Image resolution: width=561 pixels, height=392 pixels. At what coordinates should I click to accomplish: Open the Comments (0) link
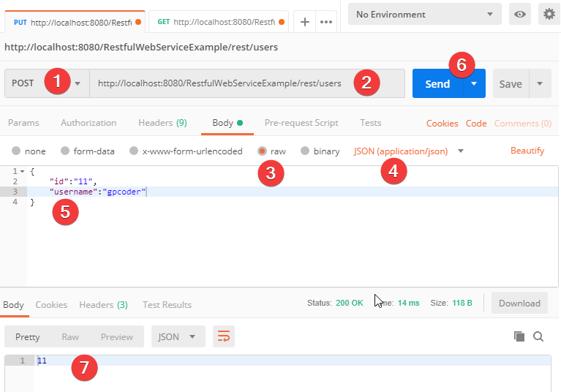point(523,124)
